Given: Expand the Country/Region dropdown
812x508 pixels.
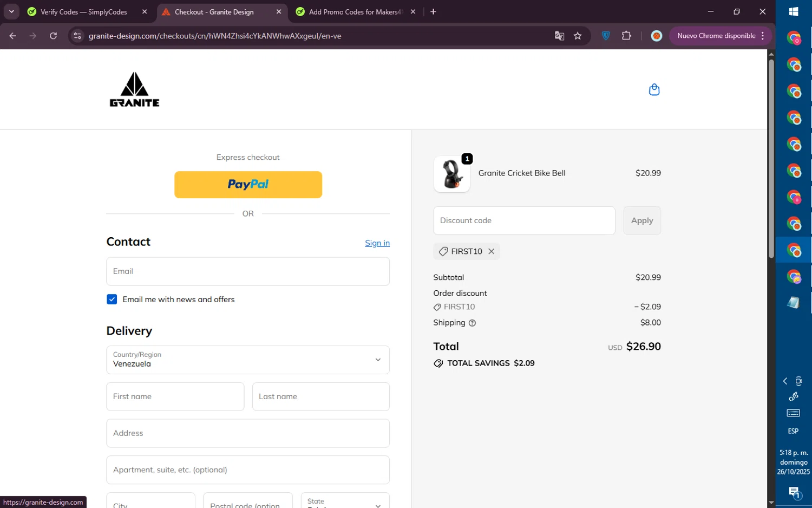Looking at the screenshot, I should pyautogui.click(x=248, y=360).
